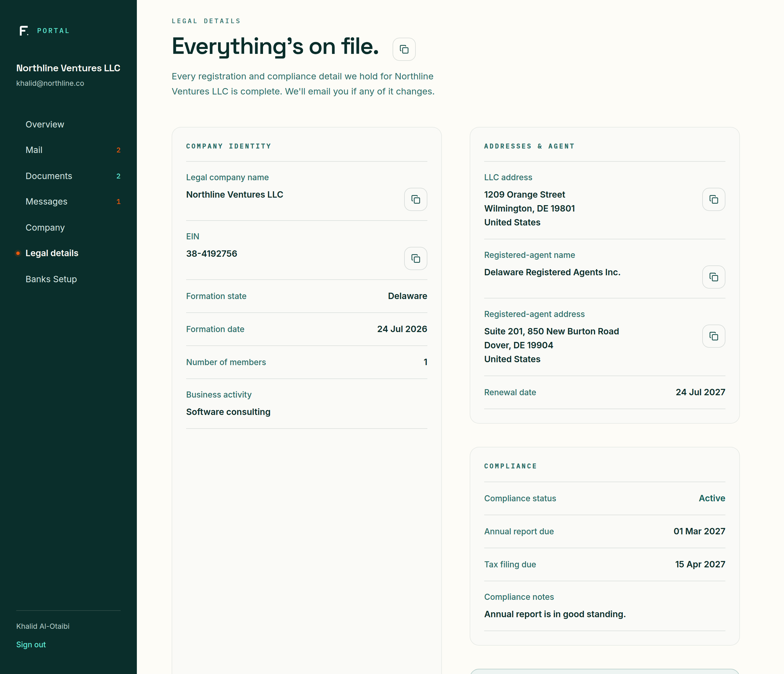Click the F. Portal logo
This screenshot has height=674, width=784.
pos(44,31)
